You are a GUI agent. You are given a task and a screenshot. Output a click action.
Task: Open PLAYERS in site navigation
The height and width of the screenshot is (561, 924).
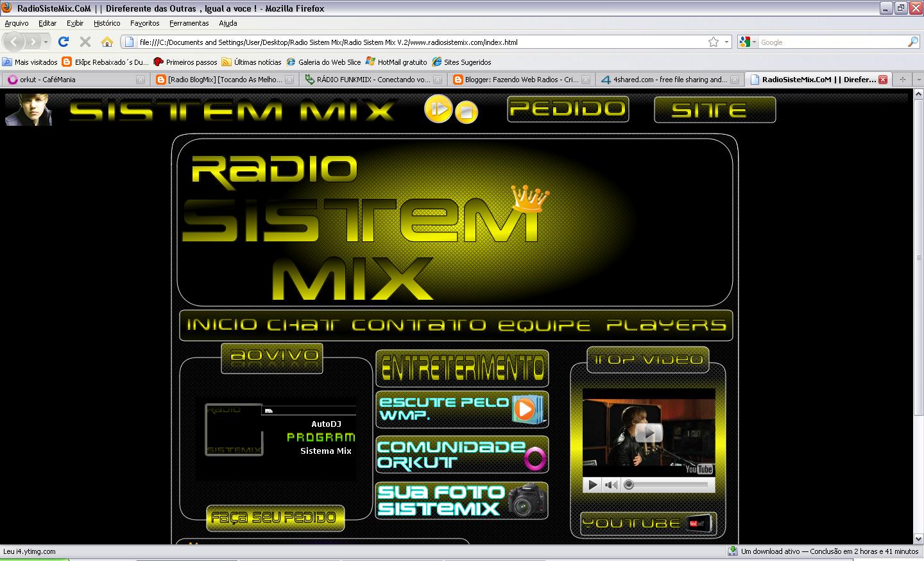pyautogui.click(x=667, y=325)
